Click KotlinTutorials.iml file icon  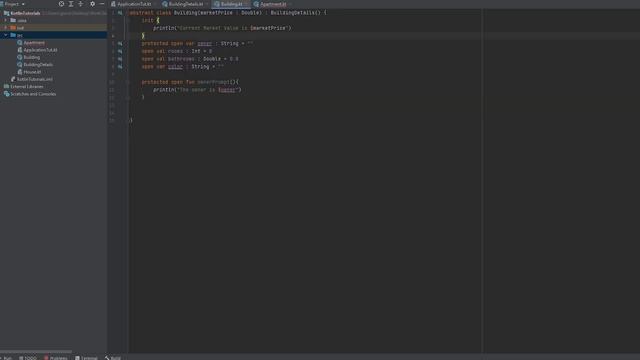pyautogui.click(x=13, y=79)
